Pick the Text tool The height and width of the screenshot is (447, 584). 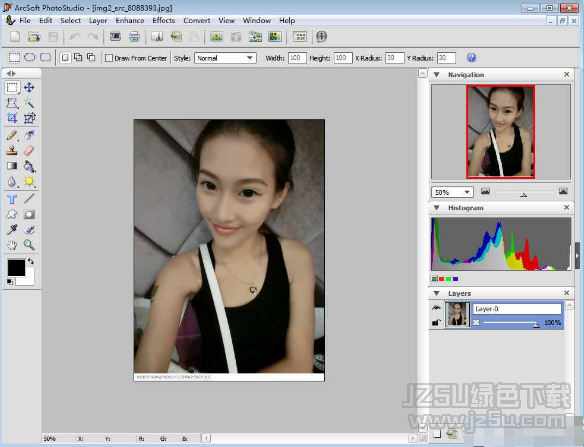point(12,199)
